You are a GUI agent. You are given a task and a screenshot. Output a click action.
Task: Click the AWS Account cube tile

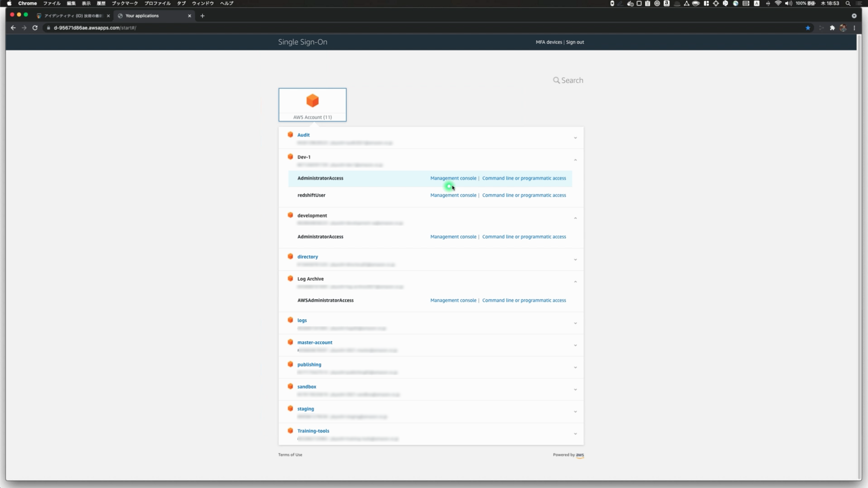coord(312,105)
